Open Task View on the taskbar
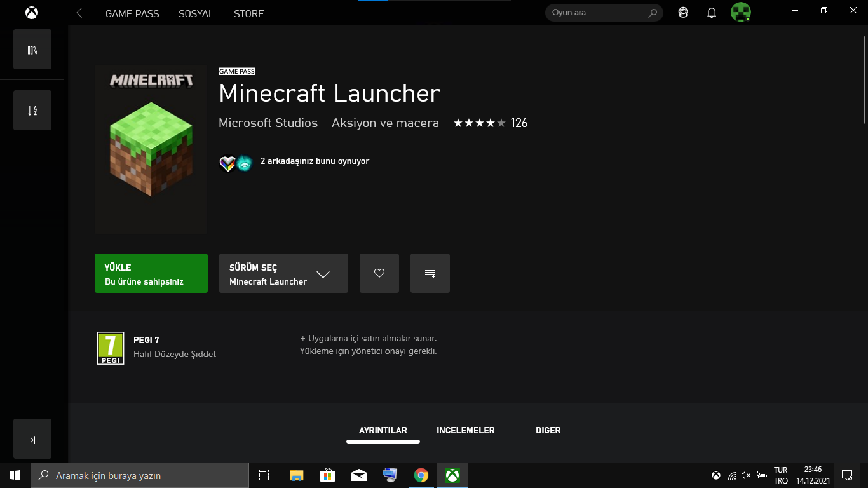 (264, 475)
